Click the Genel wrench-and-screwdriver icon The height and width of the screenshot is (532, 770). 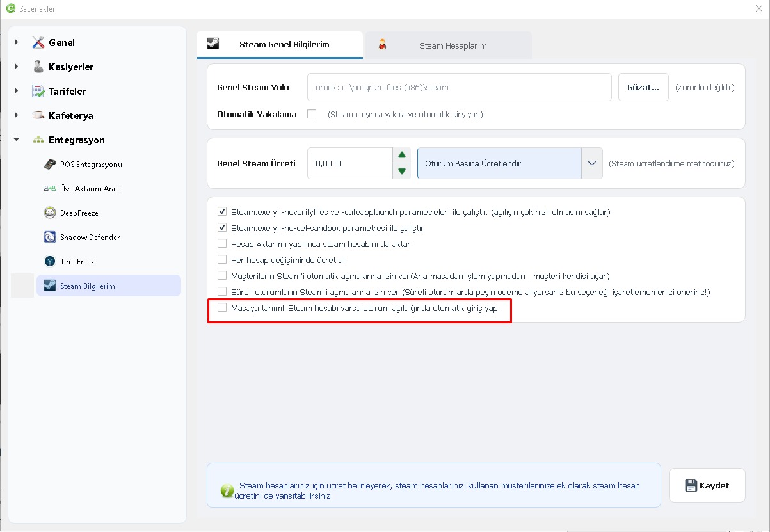pos(38,43)
